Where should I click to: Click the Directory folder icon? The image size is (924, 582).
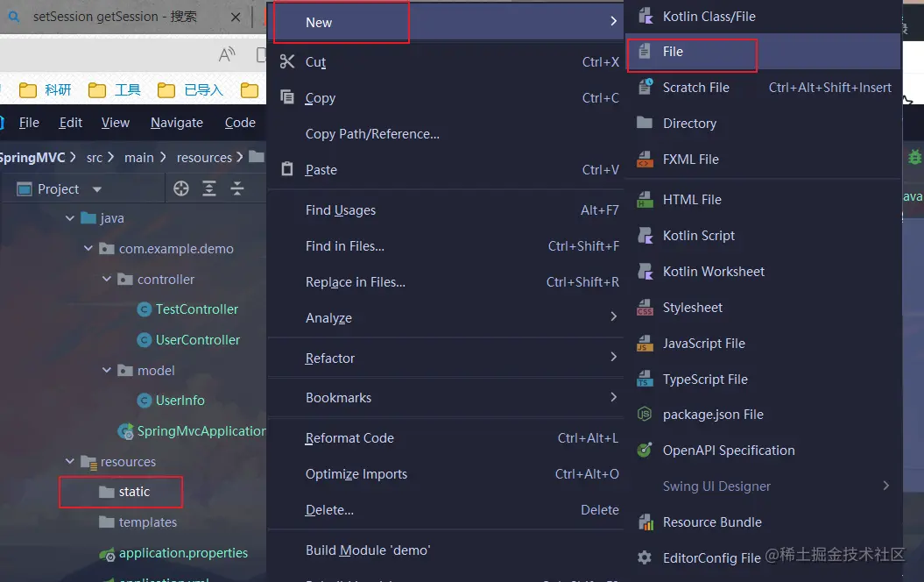[x=645, y=123]
